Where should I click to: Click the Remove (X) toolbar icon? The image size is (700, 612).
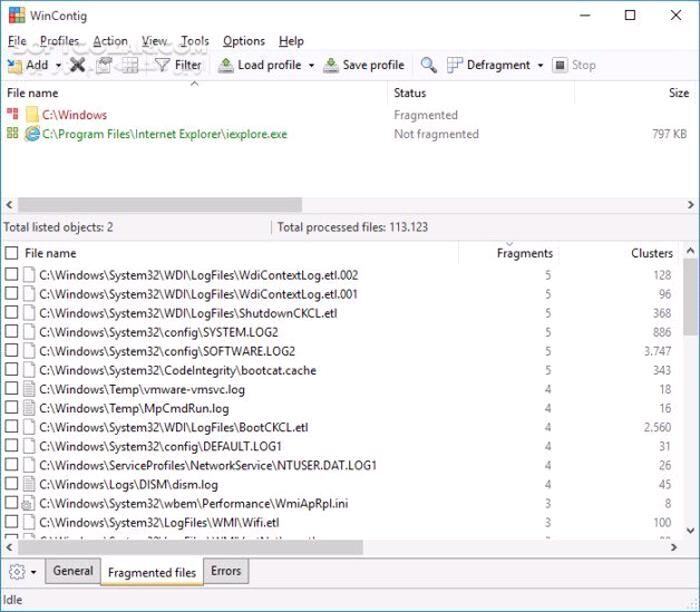coord(77,65)
